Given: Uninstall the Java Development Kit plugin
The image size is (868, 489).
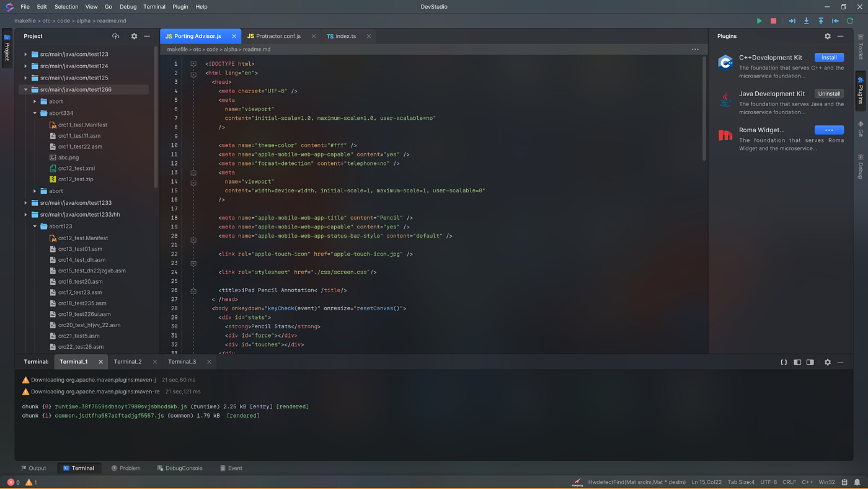Looking at the screenshot, I should pyautogui.click(x=829, y=94).
